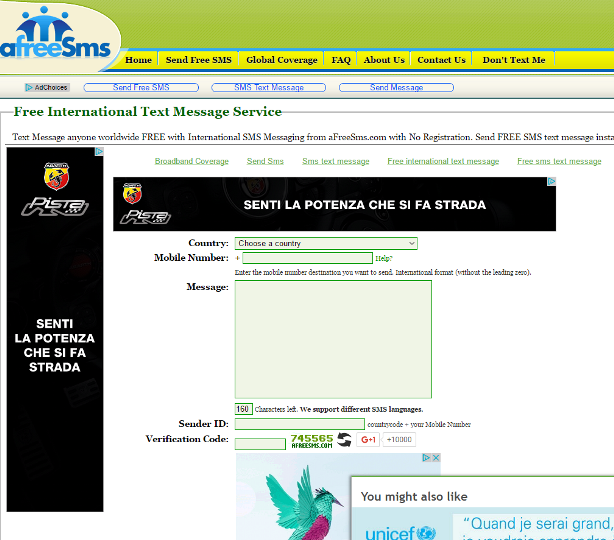Viewport: 614px width, 540px height.
Task: Click the unicef logo in recommendation panel
Action: click(x=400, y=533)
